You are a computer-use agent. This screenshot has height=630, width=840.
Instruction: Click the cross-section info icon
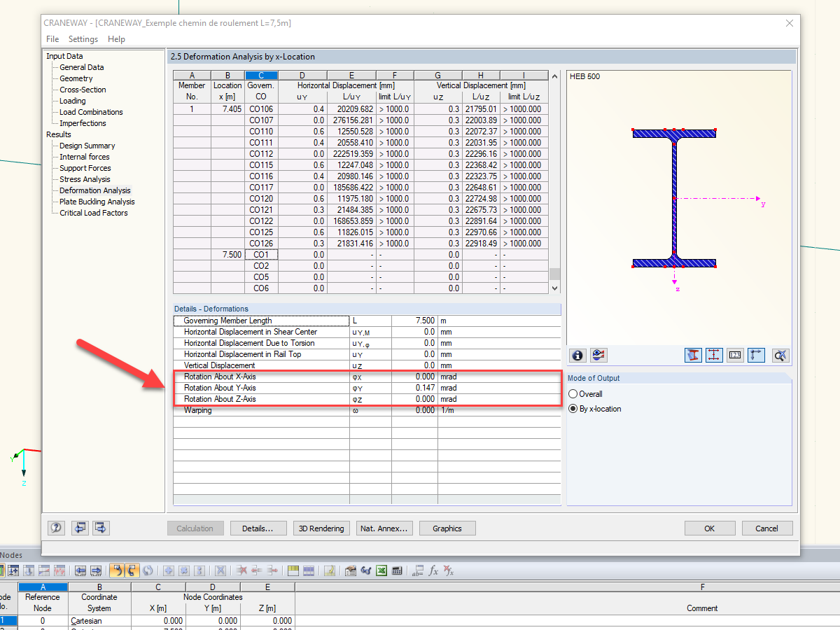click(577, 355)
